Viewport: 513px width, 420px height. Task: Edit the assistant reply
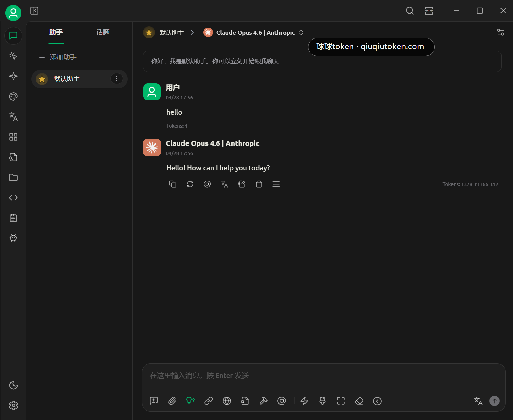click(x=242, y=184)
